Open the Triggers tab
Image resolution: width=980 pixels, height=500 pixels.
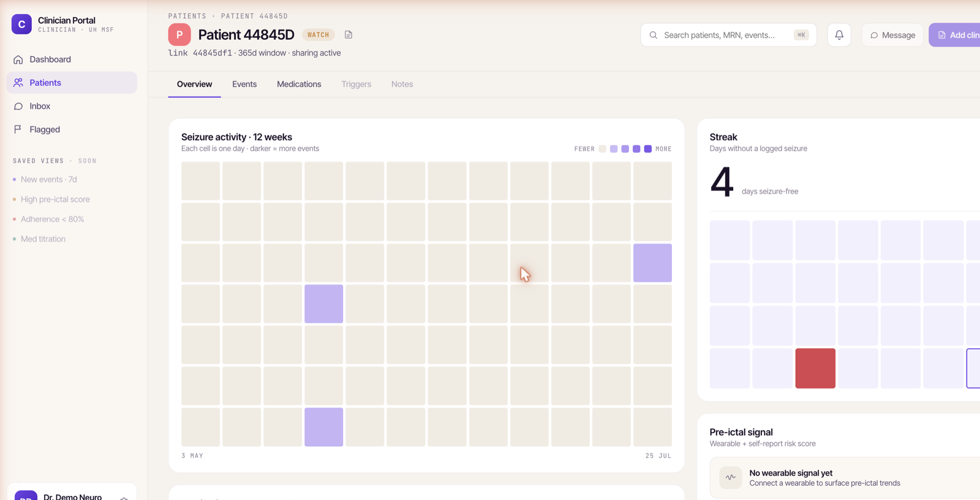point(356,84)
